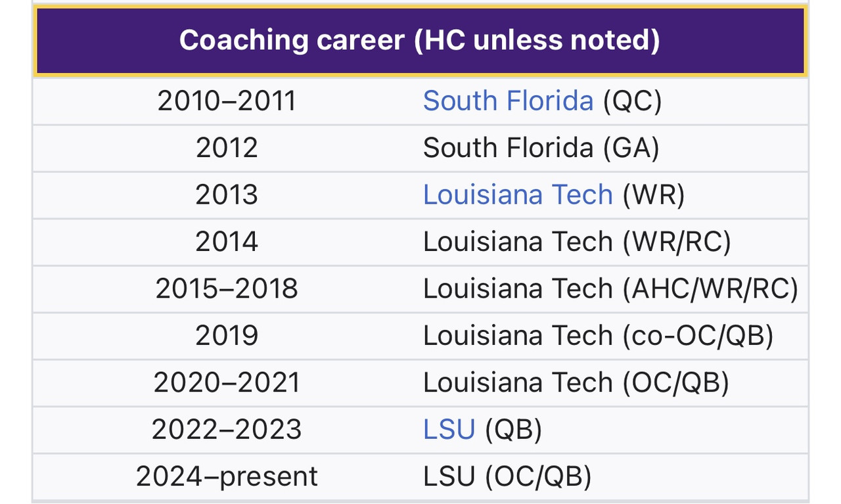This screenshot has height=504, width=841.
Task: Click Louisiana Tech (OC/QB) entry
Action: [576, 383]
